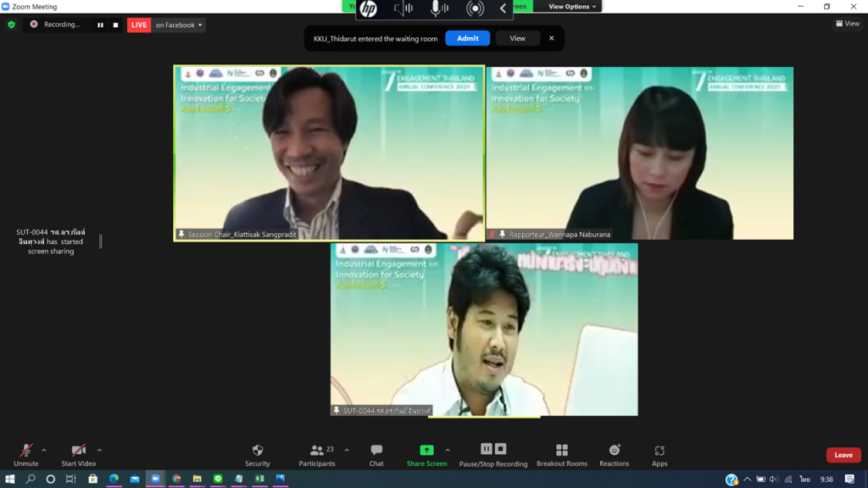This screenshot has height=488, width=868.
Task: Open the Chat panel
Action: click(376, 455)
